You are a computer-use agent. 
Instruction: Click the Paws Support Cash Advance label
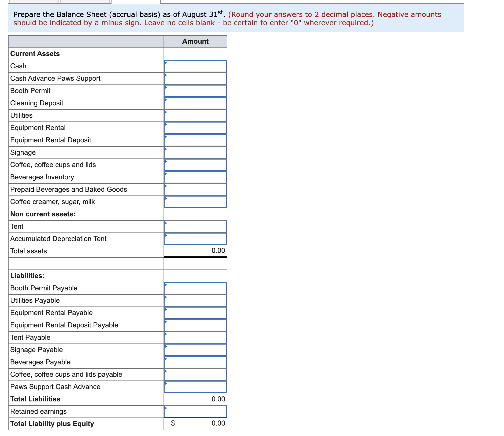pos(55,387)
